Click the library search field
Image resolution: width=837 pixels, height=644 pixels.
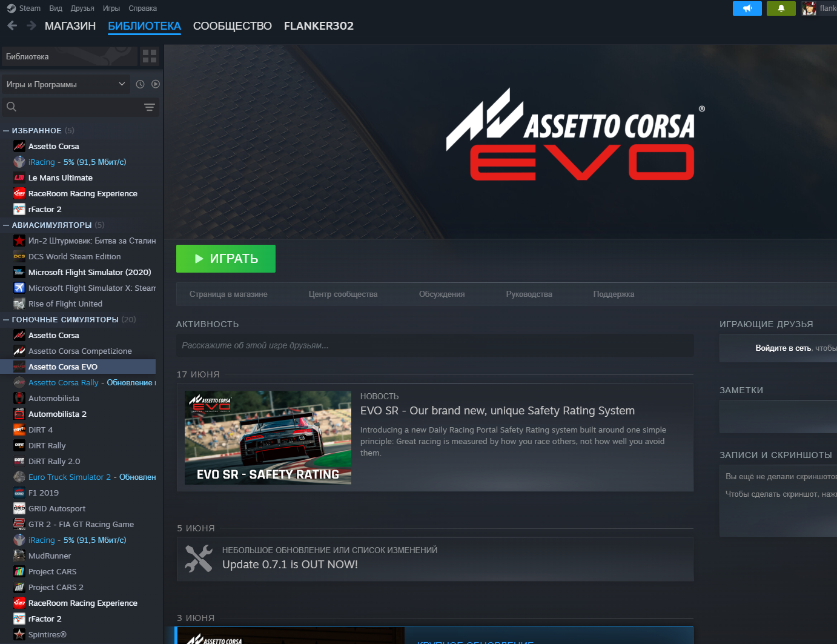[x=80, y=107]
